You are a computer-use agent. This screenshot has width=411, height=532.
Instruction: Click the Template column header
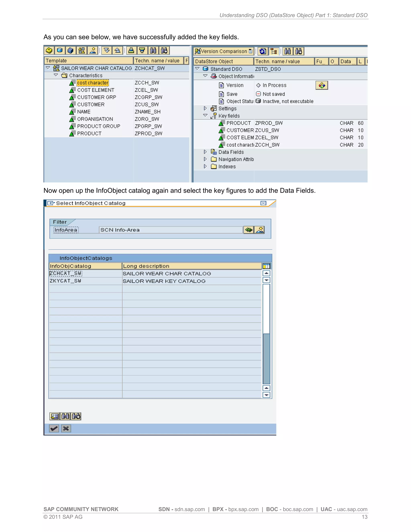pos(89,60)
